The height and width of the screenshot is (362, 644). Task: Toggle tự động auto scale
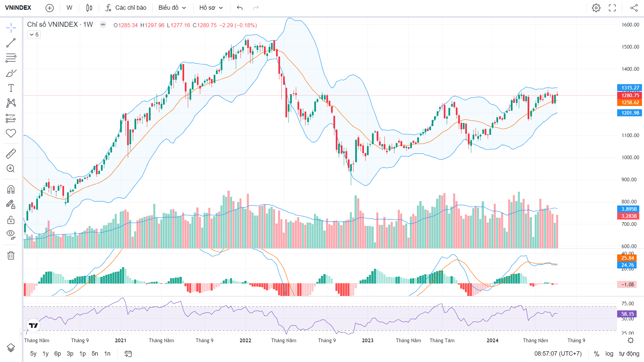(629, 354)
